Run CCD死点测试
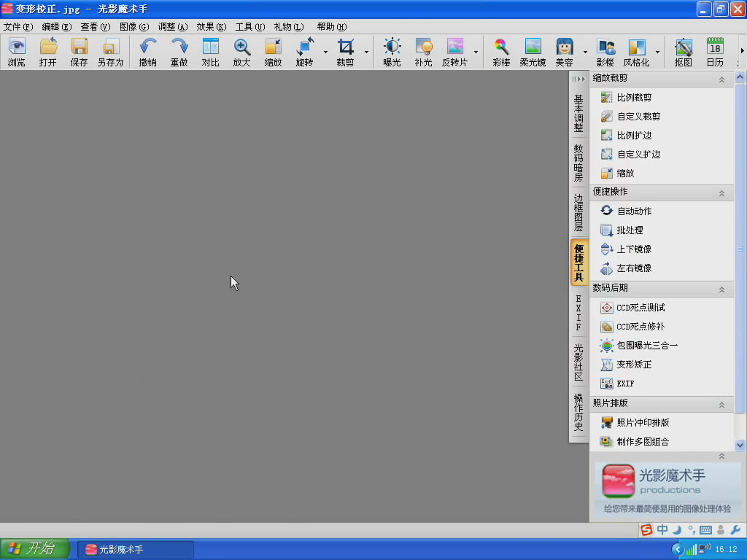The height and width of the screenshot is (560, 747). [x=632, y=308]
